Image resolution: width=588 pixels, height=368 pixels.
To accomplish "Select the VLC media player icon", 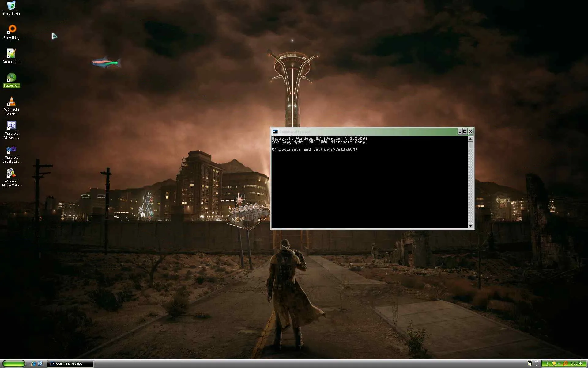I will point(11,102).
